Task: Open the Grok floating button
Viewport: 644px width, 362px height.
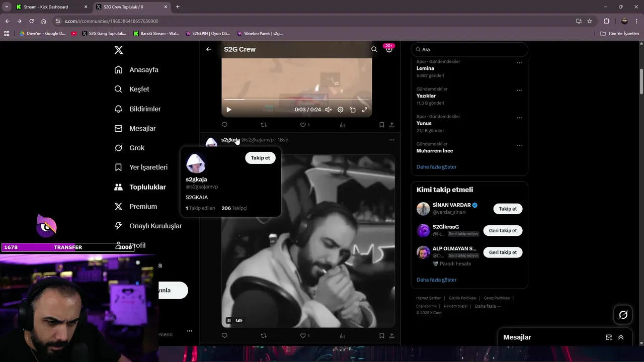Action: pyautogui.click(x=623, y=315)
